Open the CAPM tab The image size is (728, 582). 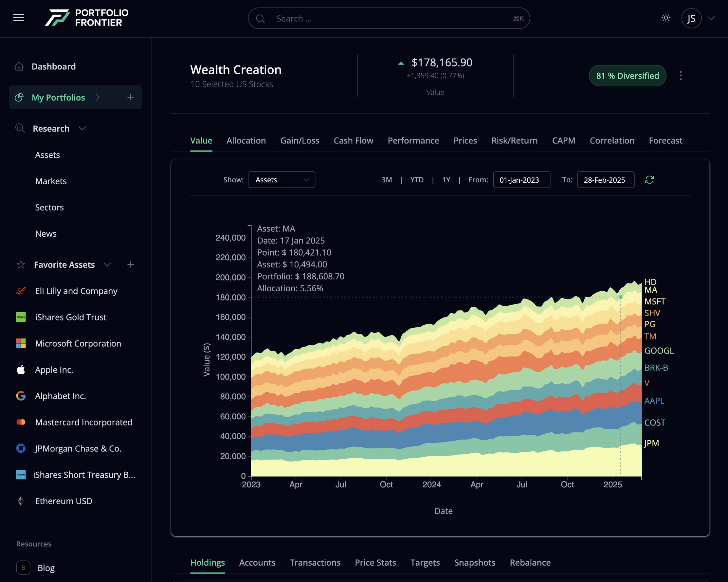click(x=564, y=140)
